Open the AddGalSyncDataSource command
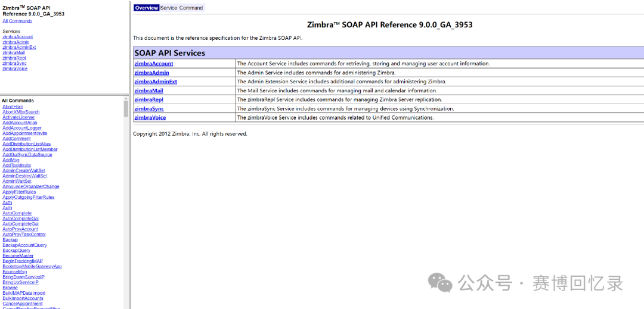644x309 pixels. coord(27,155)
